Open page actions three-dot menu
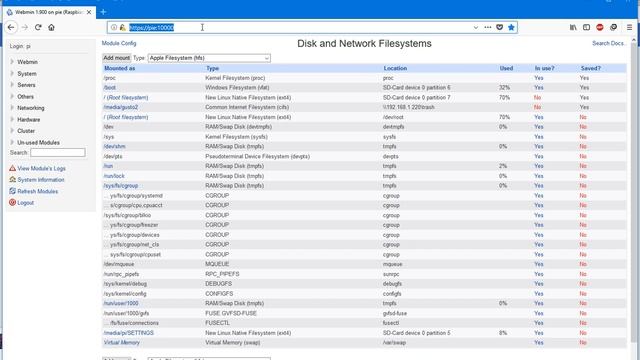 click(488, 27)
